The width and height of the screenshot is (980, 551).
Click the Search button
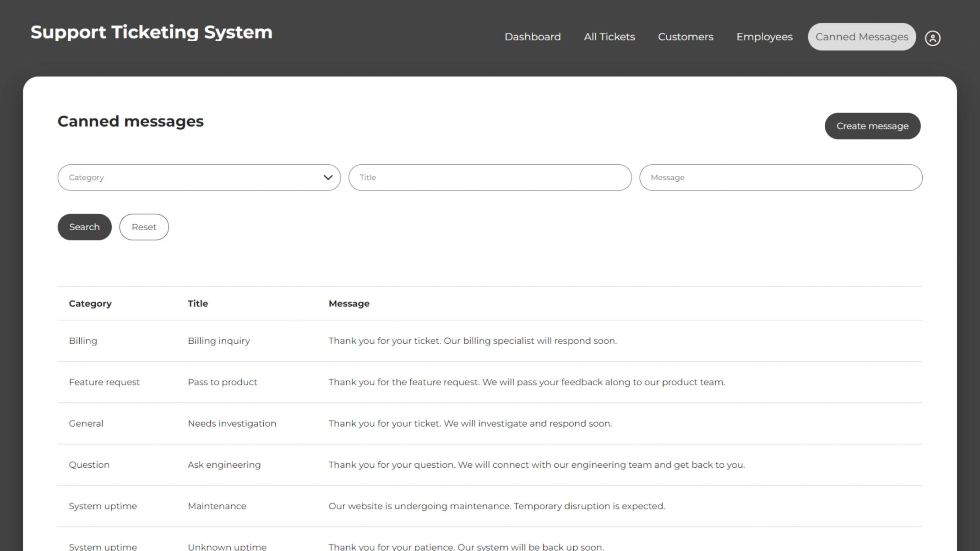coord(84,227)
